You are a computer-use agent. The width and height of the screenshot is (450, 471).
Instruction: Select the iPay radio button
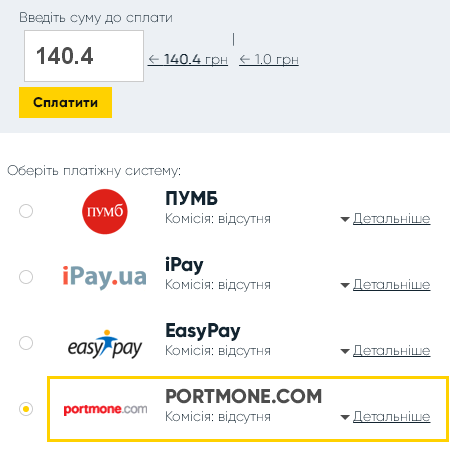26,277
